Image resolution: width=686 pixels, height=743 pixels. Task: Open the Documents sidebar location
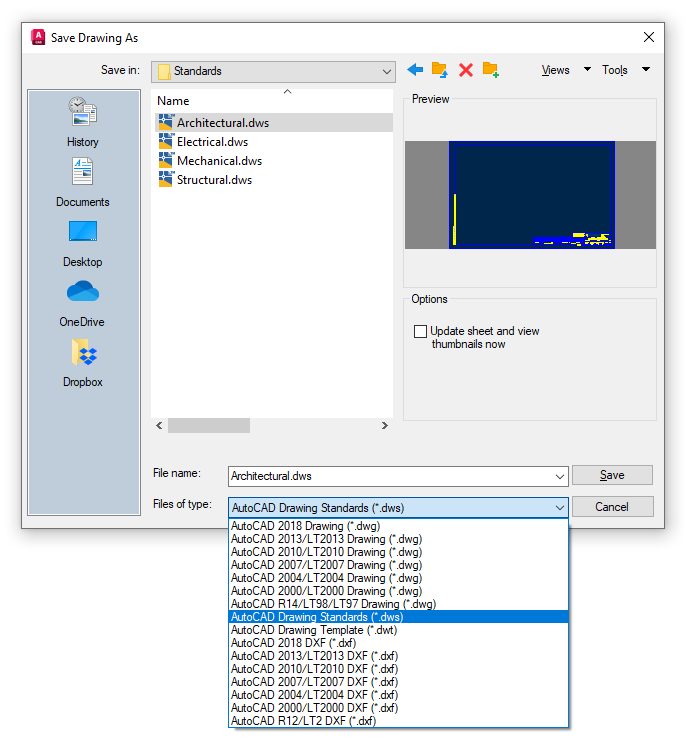[83, 182]
